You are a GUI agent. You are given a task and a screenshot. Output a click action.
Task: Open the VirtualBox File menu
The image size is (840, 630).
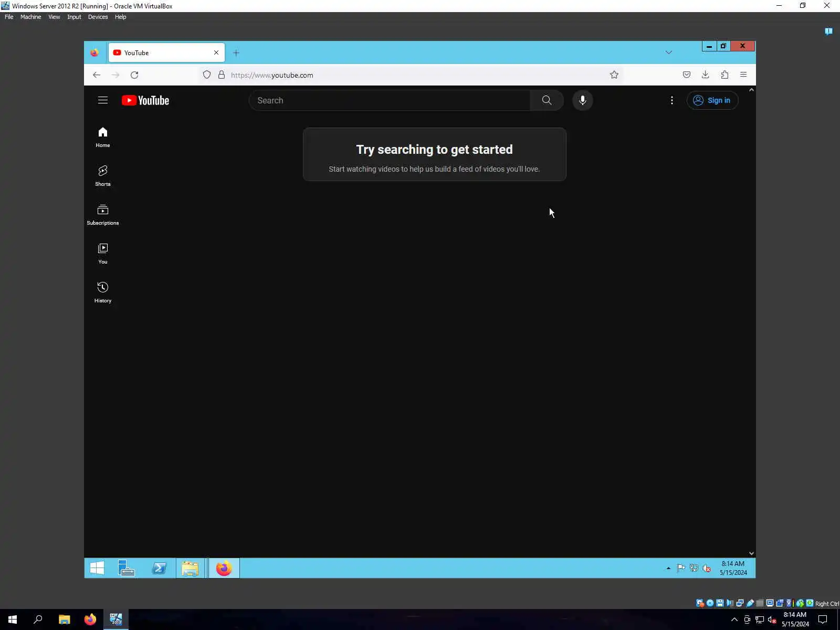(9, 17)
